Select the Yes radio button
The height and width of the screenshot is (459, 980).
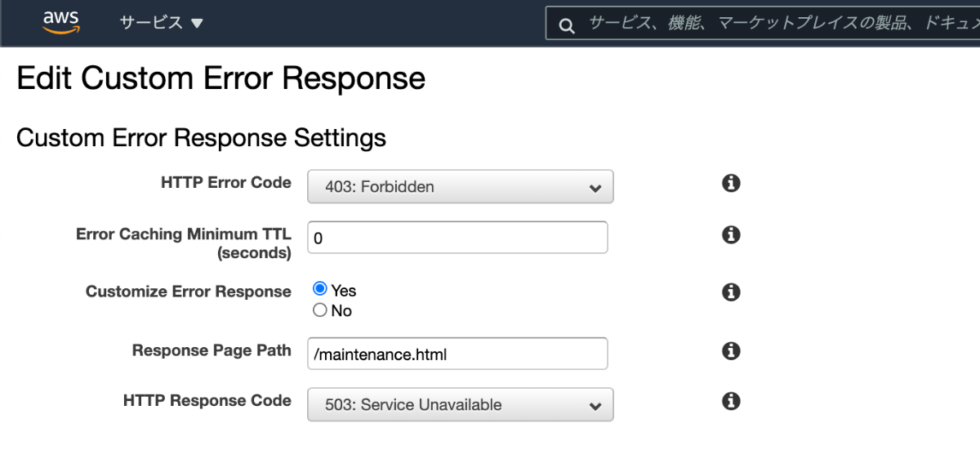(x=320, y=289)
